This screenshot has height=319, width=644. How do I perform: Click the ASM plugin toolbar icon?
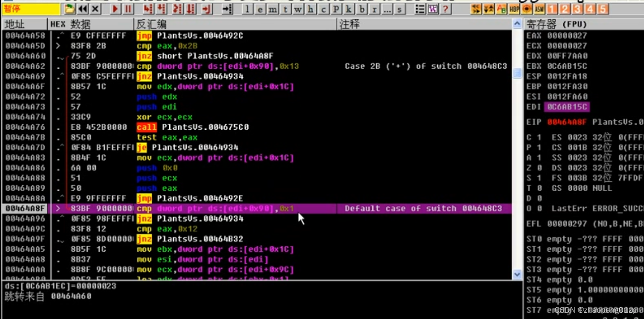pyautogui.click(x=539, y=9)
